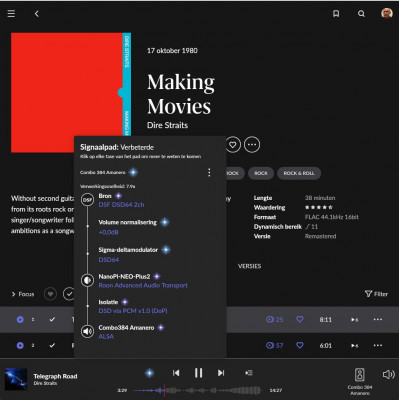
Task: Open the volume speaker control
Action: [388, 374]
